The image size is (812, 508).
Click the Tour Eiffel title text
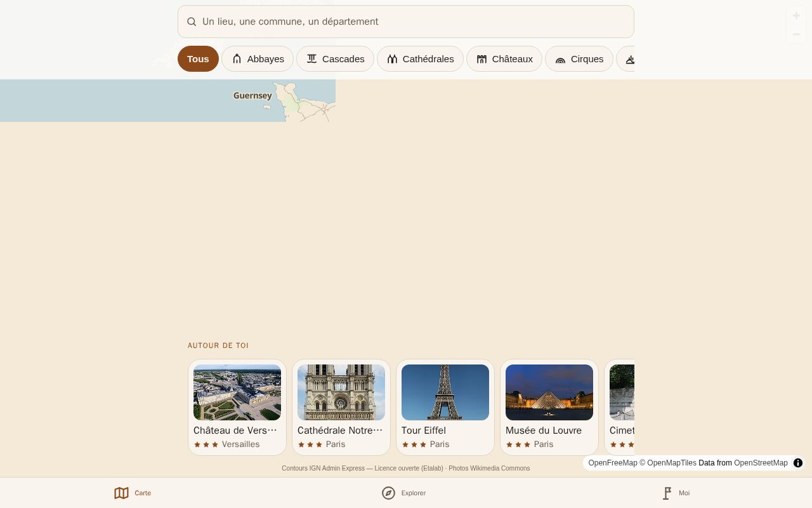click(x=424, y=431)
